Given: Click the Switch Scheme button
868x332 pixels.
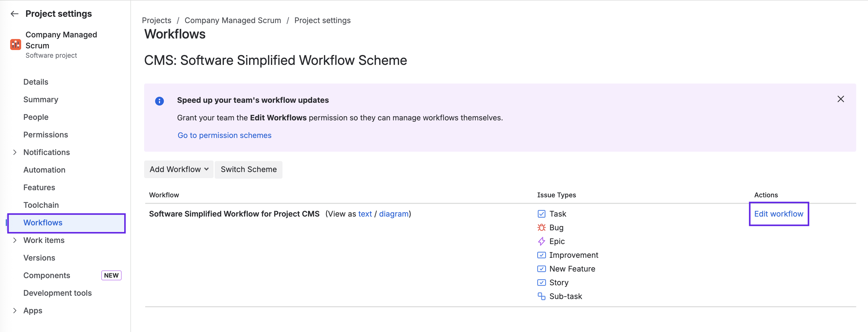Looking at the screenshot, I should pyautogui.click(x=248, y=169).
